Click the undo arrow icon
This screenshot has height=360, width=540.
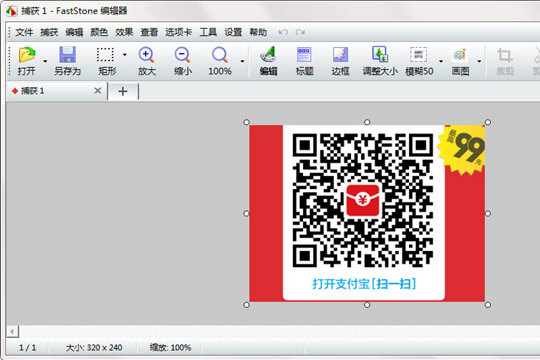tap(283, 32)
